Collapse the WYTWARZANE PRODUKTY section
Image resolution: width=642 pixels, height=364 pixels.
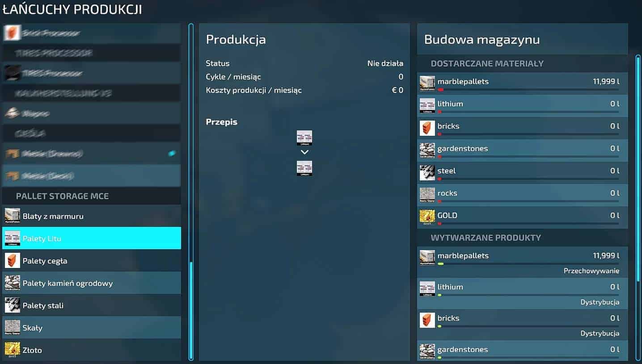point(486,238)
